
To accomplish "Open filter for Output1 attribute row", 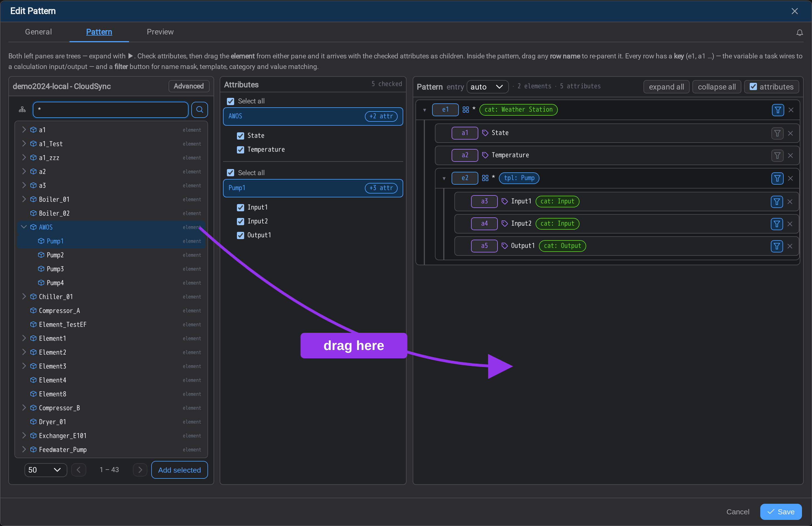I will click(x=776, y=246).
